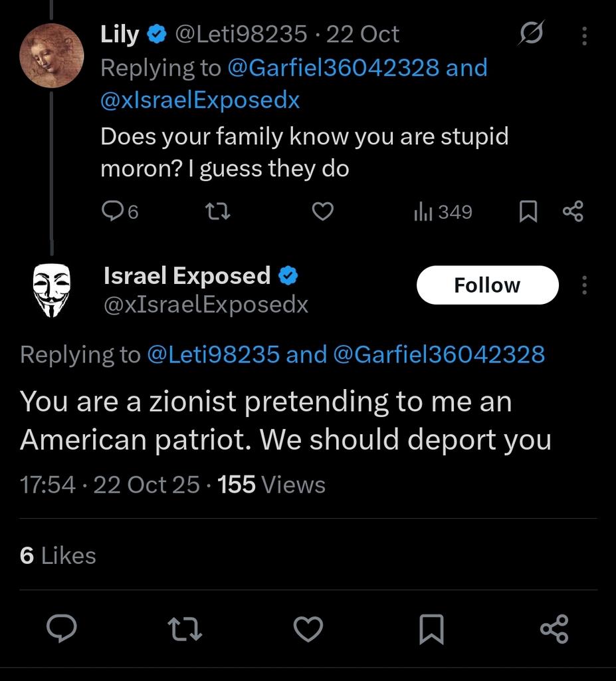616x681 pixels.
Task: View the 6 Likes list
Action: [58, 555]
